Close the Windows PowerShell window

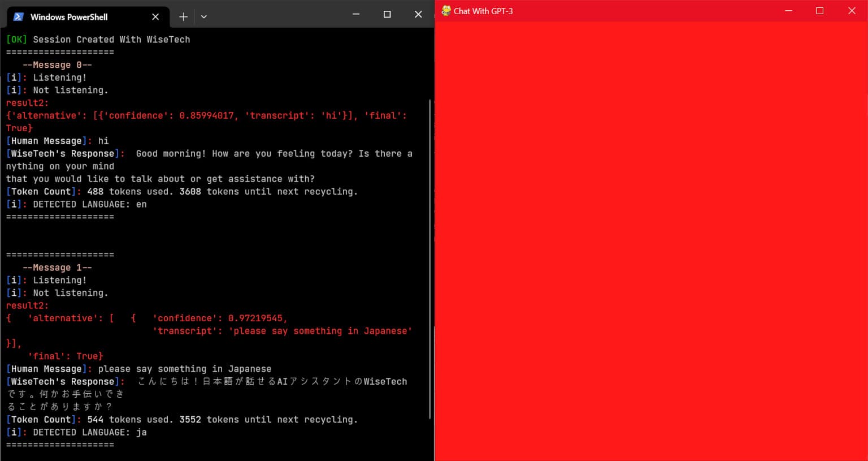418,14
